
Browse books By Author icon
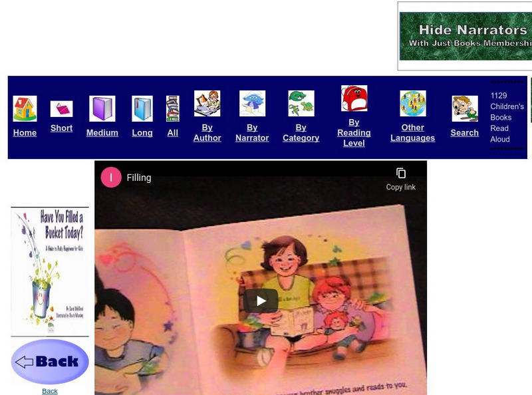[x=207, y=104]
